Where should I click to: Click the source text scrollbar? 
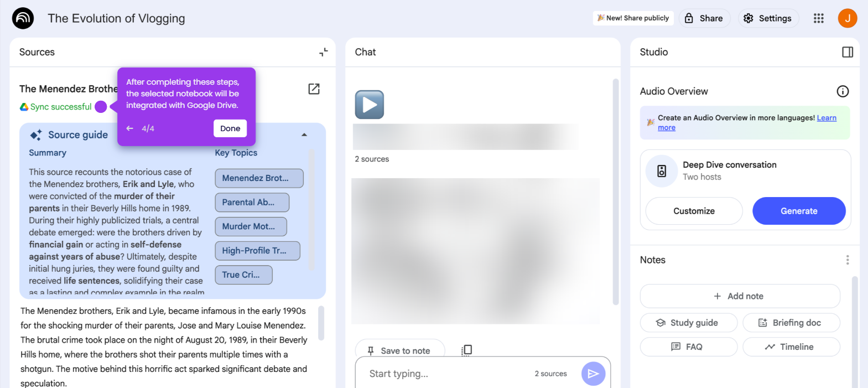321,323
